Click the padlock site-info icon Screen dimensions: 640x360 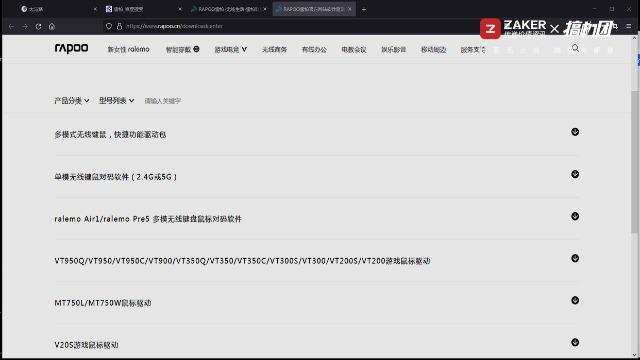tap(119, 26)
